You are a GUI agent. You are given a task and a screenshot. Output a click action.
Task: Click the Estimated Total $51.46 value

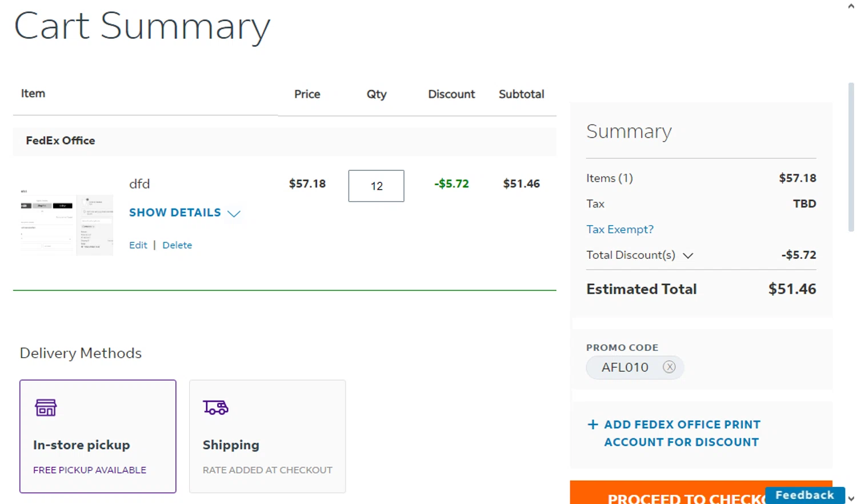792,289
